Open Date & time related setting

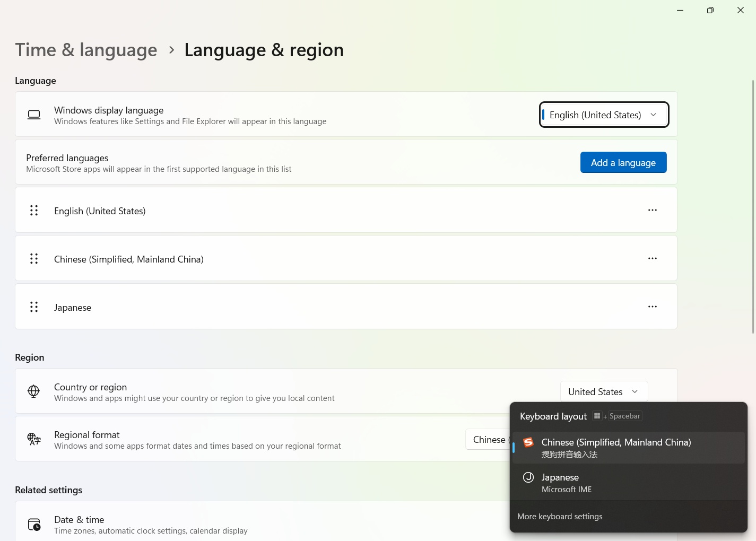[262, 521]
